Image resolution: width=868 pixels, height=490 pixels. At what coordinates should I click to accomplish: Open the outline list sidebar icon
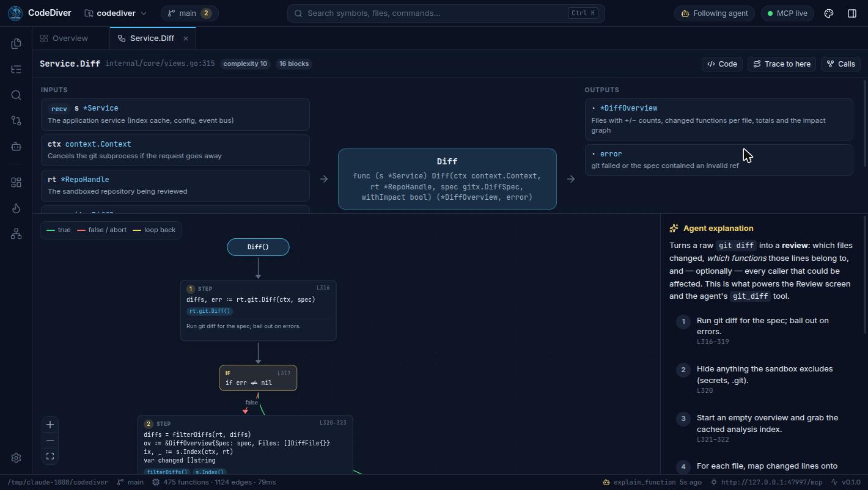pos(17,70)
